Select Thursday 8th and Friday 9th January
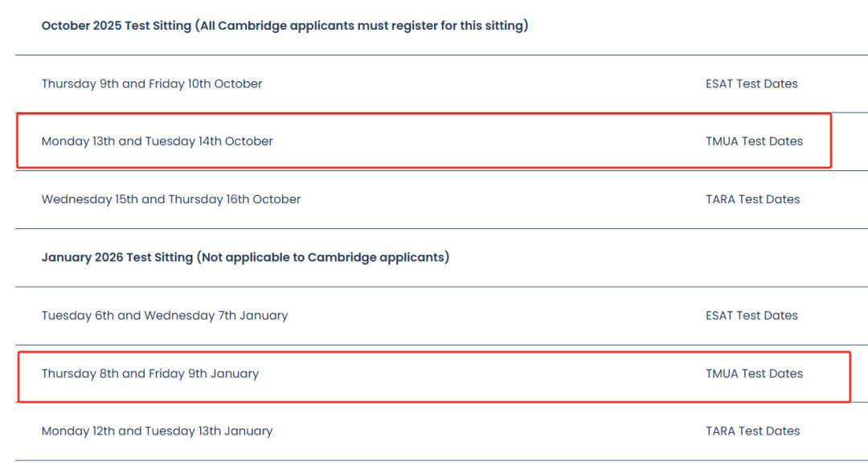Image resolution: width=868 pixels, height=470 pixels. point(150,374)
